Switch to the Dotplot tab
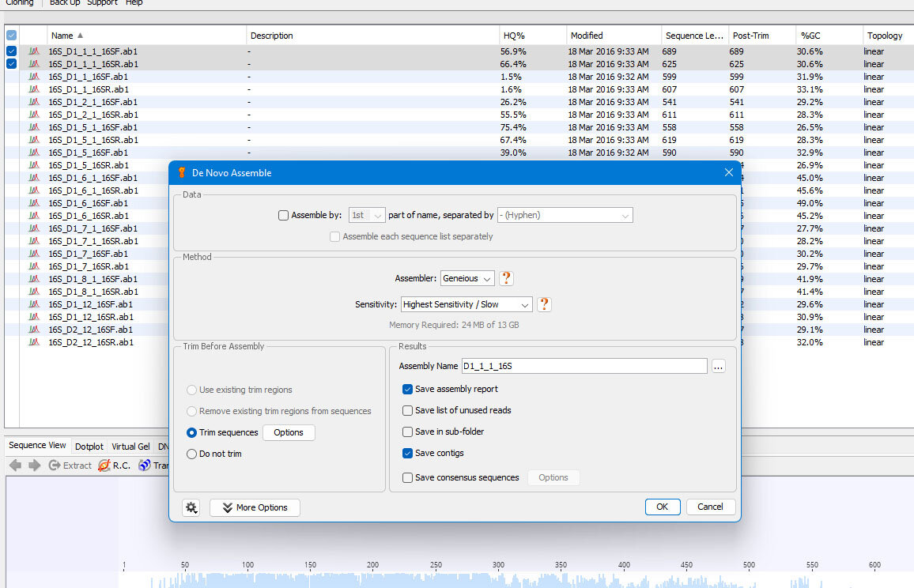 tap(89, 447)
